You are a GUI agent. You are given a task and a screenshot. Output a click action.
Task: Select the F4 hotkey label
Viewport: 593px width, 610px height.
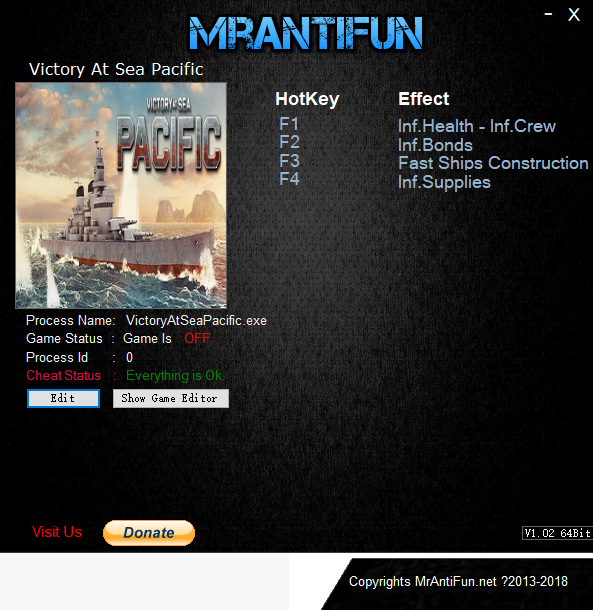coord(289,179)
